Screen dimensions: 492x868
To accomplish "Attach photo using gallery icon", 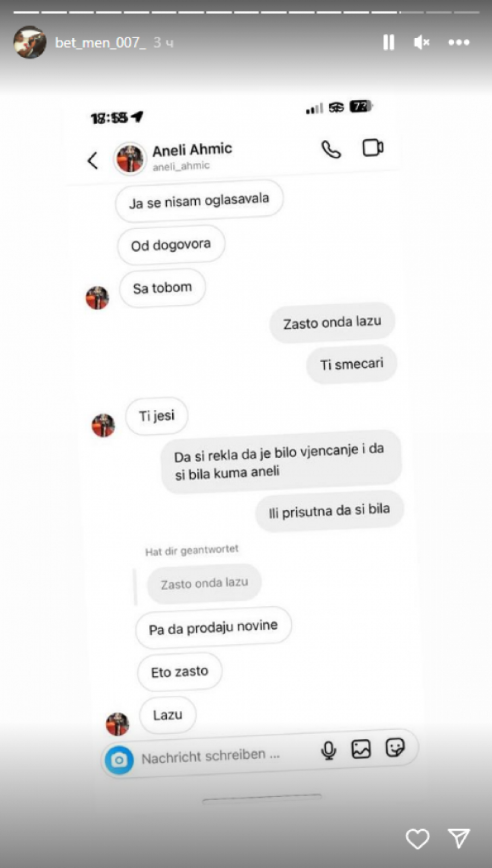I will [361, 749].
